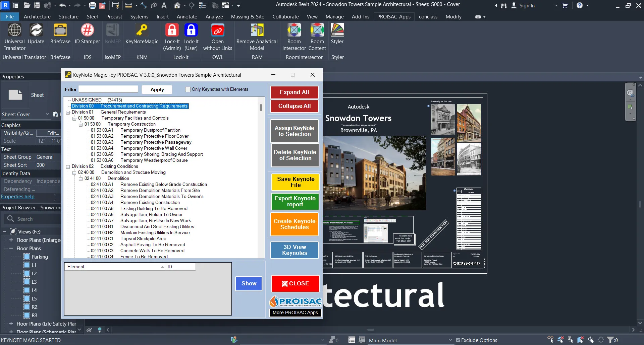Click the keynote tree vertical scrollbar thumb
Screen dimensions: 644x345
(x=261, y=108)
